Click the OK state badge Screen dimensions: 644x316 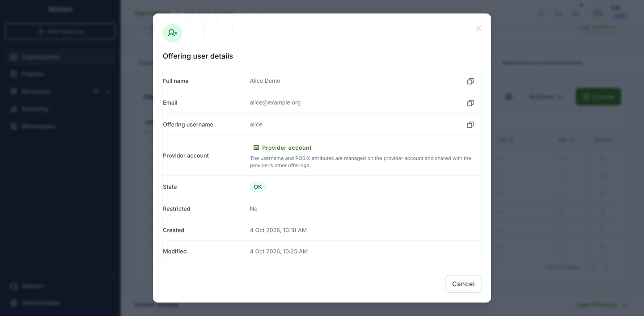pos(258,187)
